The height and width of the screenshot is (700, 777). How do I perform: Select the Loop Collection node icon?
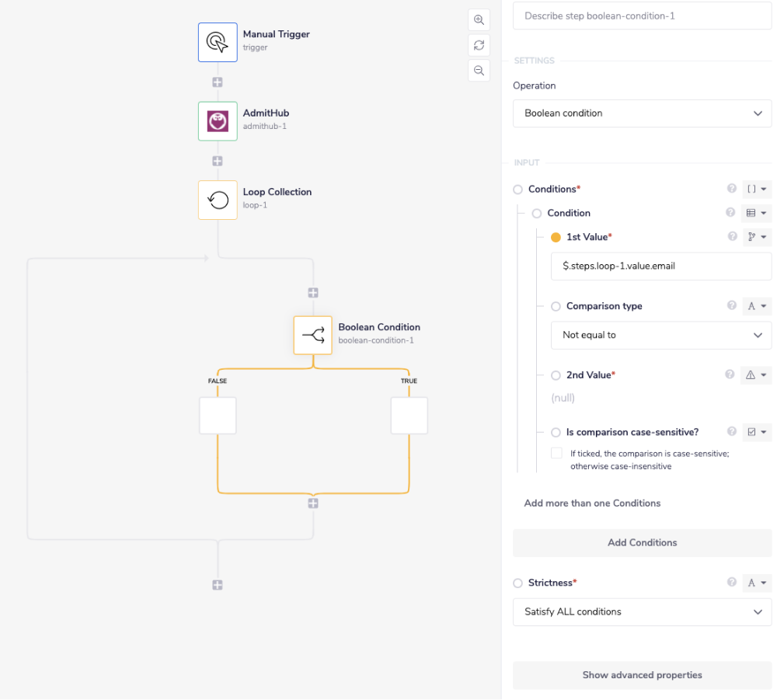coord(217,200)
